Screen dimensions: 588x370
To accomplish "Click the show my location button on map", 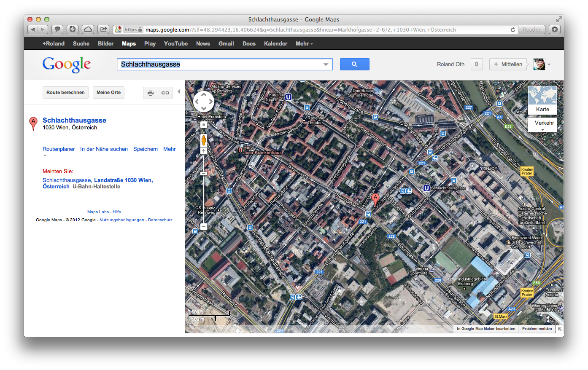I will pyautogui.click(x=204, y=125).
